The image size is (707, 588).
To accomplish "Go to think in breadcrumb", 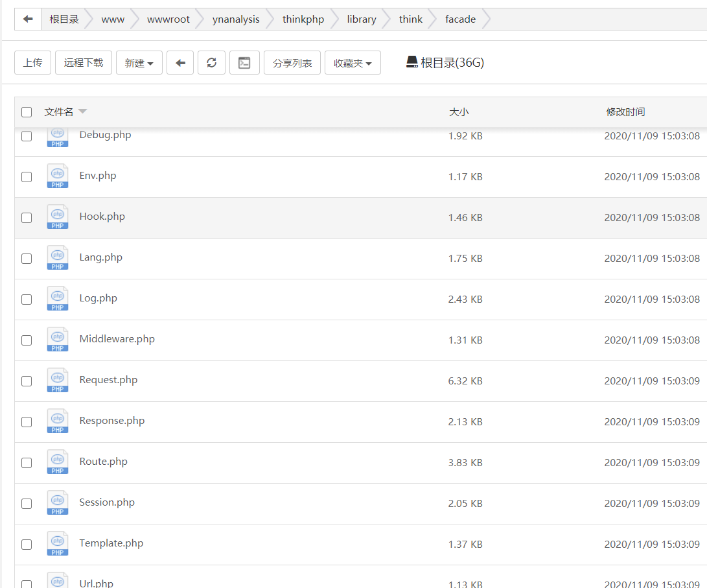I will click(411, 19).
